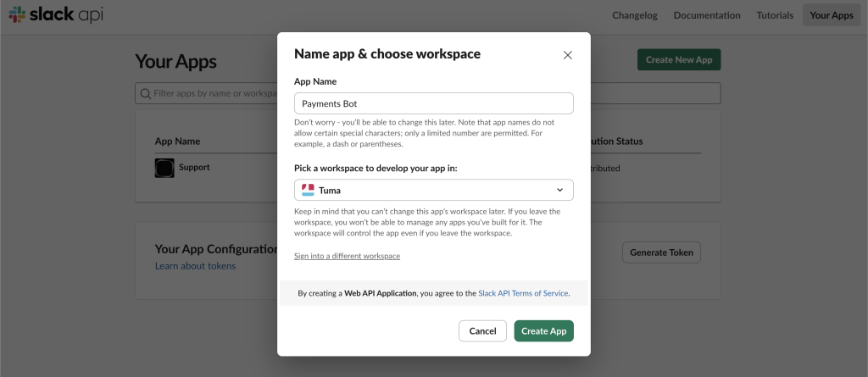The image size is (868, 377).
Task: Follow the Learn about tokens link
Action: (x=196, y=266)
